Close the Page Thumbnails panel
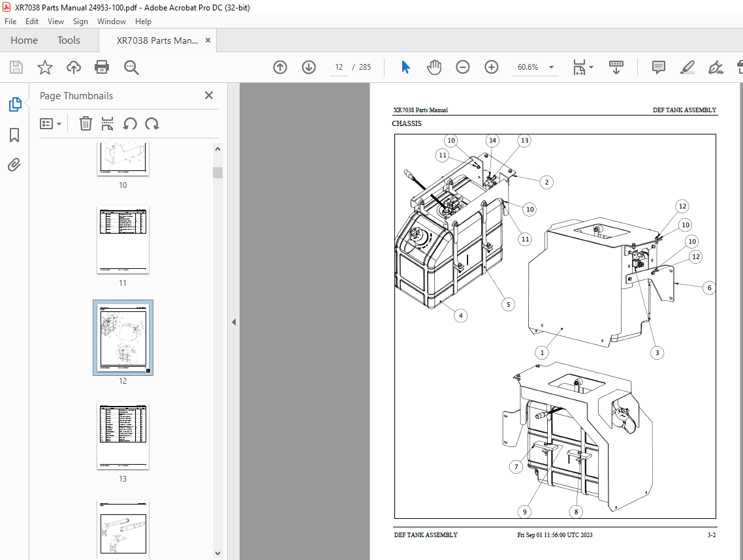This screenshot has width=743, height=560. [x=208, y=95]
